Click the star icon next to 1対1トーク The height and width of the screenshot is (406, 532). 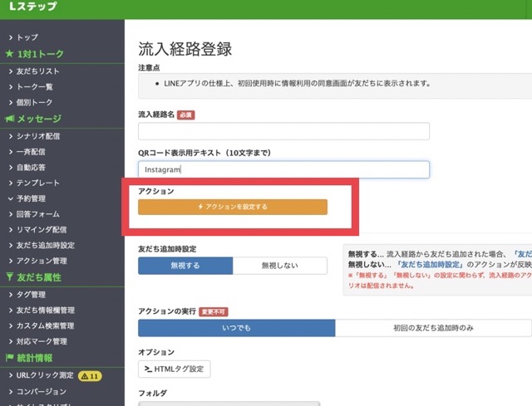pyautogui.click(x=9, y=55)
